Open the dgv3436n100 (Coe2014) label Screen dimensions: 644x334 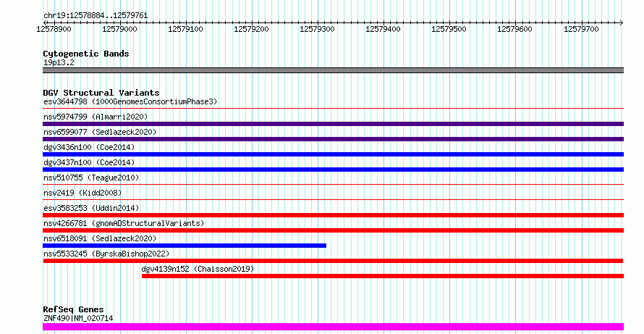[x=89, y=147]
